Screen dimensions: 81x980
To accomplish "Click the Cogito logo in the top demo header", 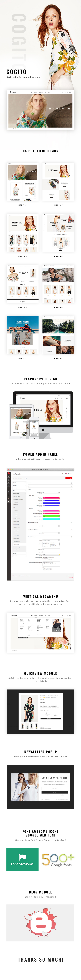I will tap(13, 92).
